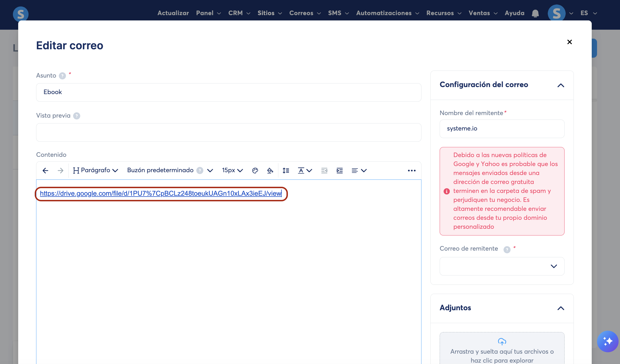The width and height of the screenshot is (620, 364).
Task: Open the Parágrafo format dropdown
Action: [x=95, y=171]
